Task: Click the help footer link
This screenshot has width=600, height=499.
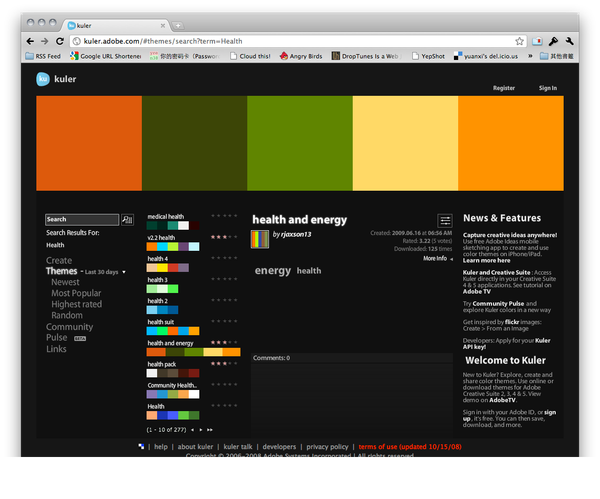Action: pyautogui.click(x=161, y=447)
